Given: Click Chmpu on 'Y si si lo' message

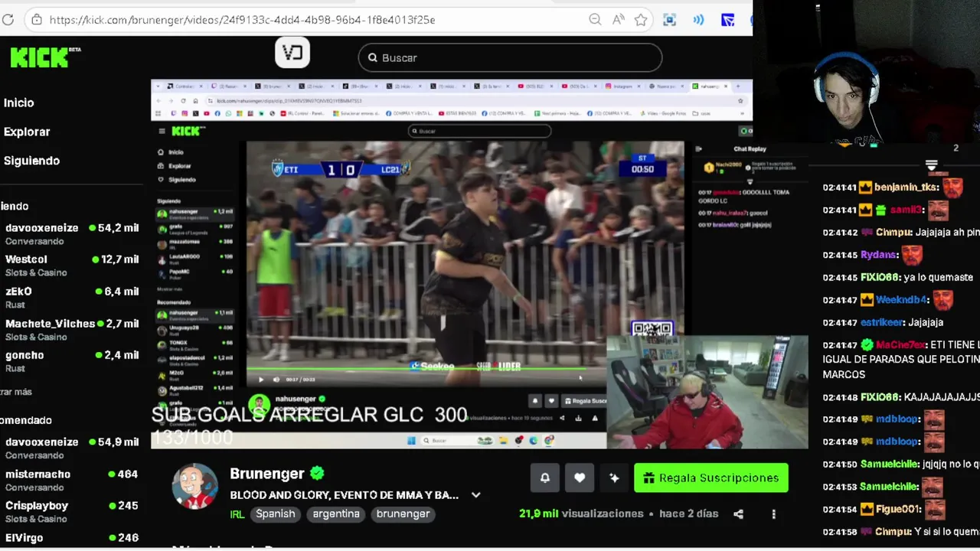Looking at the screenshot, I should [x=893, y=532].
